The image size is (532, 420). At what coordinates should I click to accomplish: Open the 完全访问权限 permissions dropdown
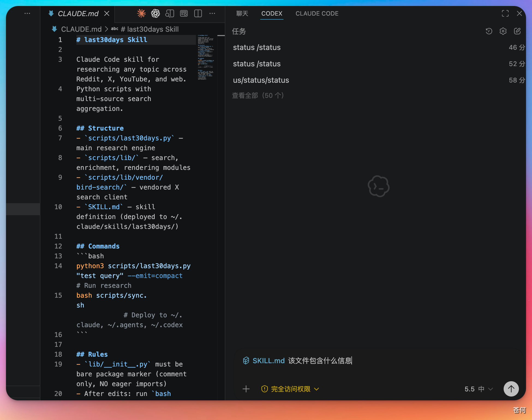coord(290,389)
